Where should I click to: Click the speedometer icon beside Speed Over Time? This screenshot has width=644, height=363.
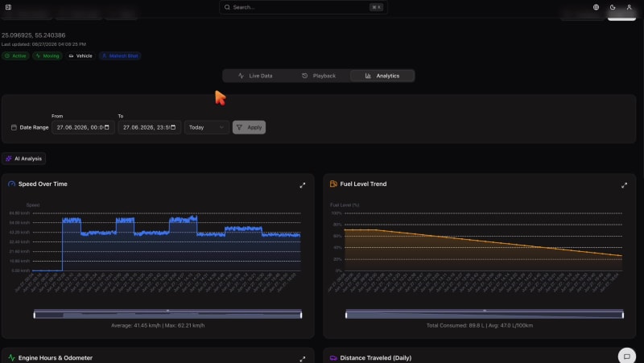(11, 184)
